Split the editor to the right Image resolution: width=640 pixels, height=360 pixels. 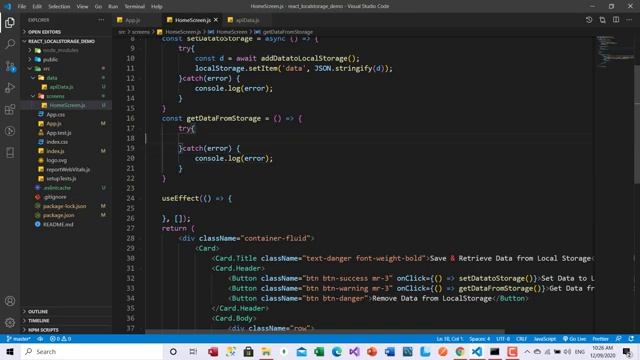tap(616, 20)
